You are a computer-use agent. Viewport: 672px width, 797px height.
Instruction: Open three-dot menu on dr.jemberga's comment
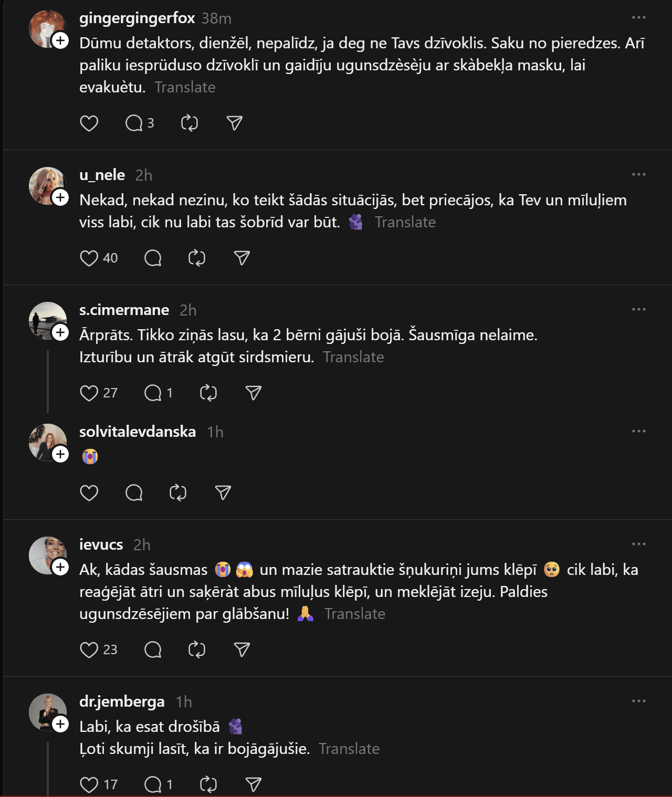click(639, 701)
